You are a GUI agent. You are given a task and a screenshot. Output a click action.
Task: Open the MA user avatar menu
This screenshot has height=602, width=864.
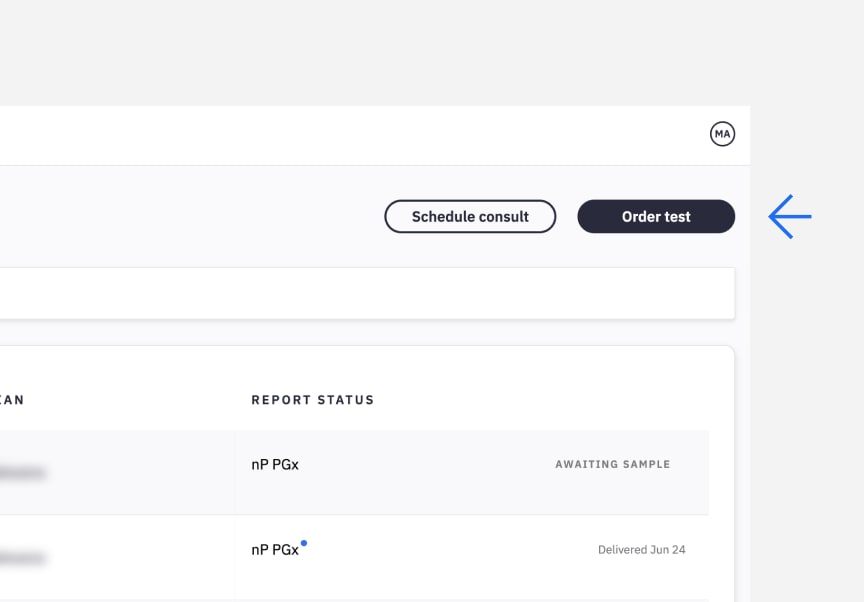click(x=722, y=134)
